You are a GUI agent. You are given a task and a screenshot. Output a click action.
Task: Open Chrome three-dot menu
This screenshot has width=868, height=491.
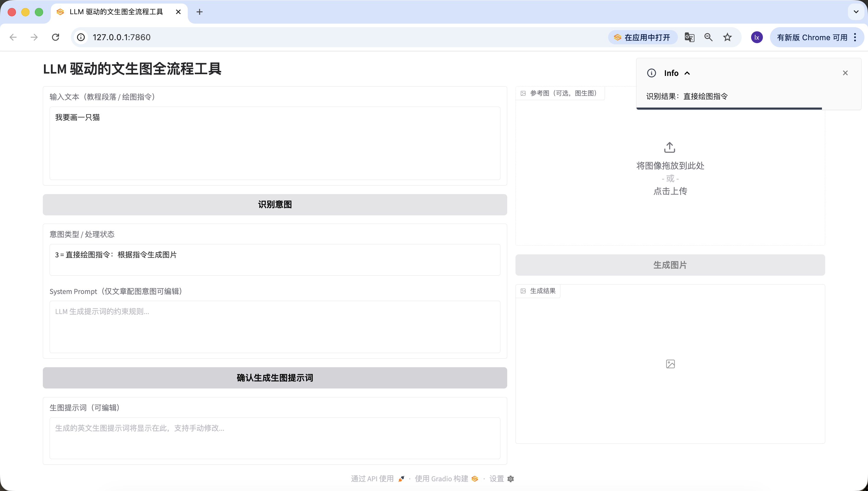point(855,37)
